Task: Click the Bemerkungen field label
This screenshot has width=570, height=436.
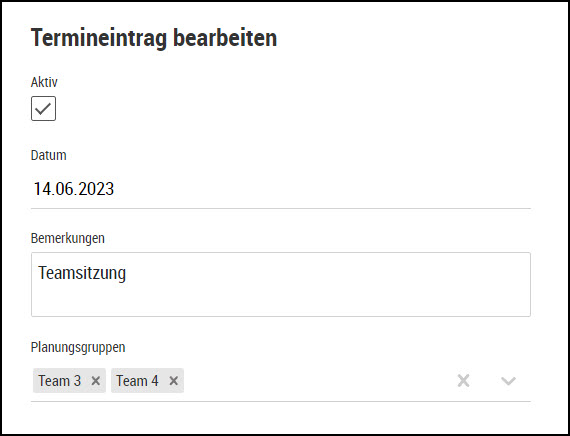Action: [x=68, y=239]
